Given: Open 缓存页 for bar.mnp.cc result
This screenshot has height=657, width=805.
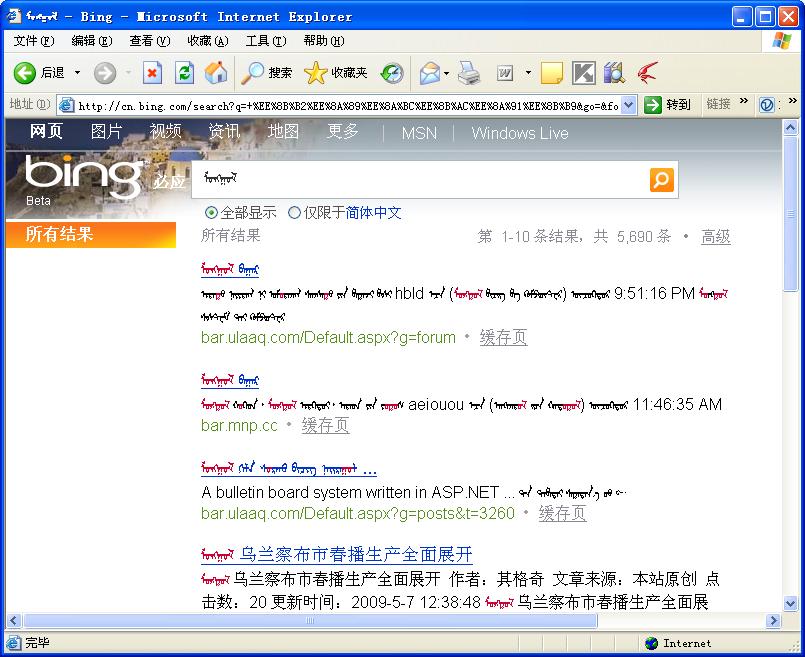Looking at the screenshot, I should pos(325,425).
